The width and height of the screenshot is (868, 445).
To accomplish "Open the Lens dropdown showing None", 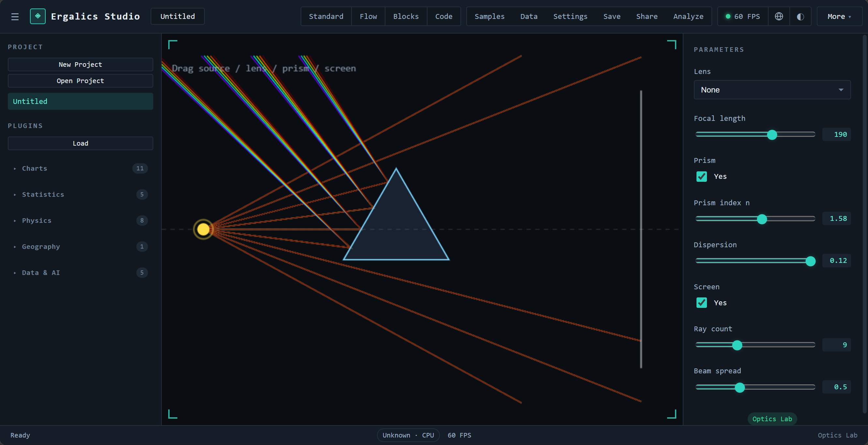I will coord(772,90).
